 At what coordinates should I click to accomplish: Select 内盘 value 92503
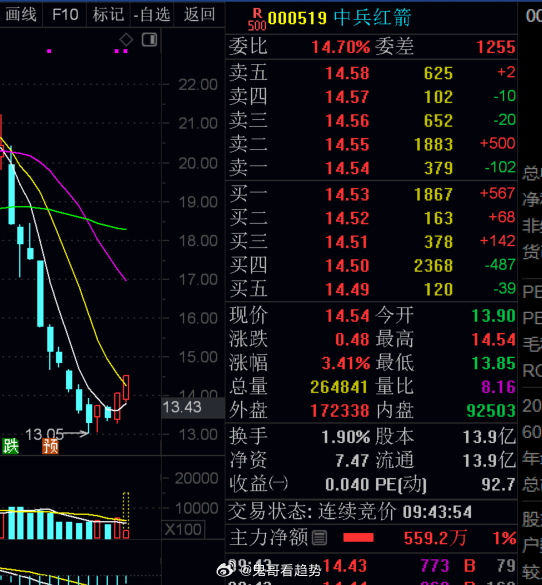pyautogui.click(x=491, y=411)
